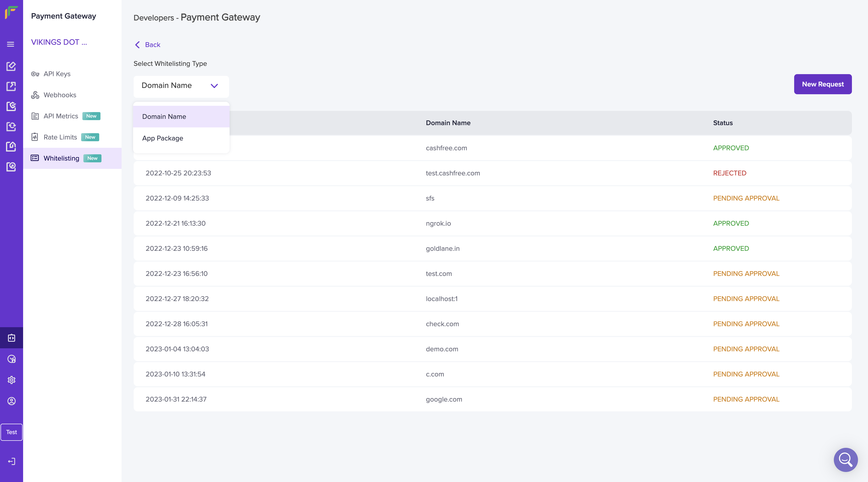Screen dimensions: 868x482
Task: Open the external link box icon in sidebar
Action: [11, 86]
